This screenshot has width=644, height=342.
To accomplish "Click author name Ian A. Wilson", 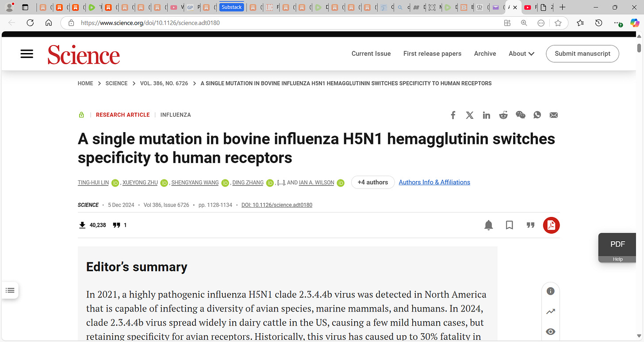I will coord(317,182).
